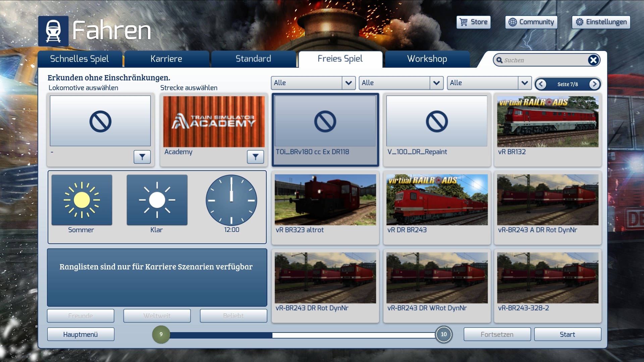Expand the third Alle dropdown
Screen dimensions: 644x362
point(525,83)
